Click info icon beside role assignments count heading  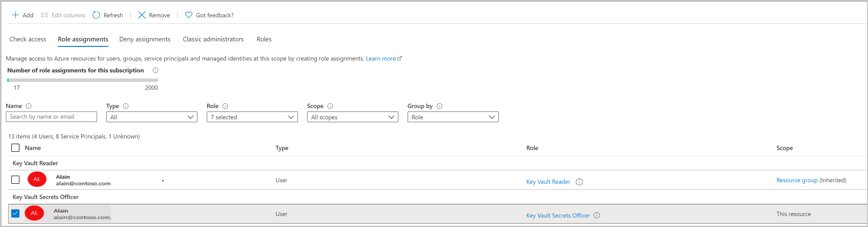pos(155,70)
